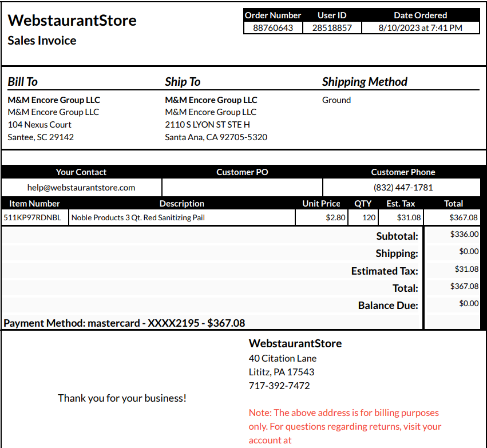The width and height of the screenshot is (487, 448).
Task: Click the User ID column header
Action: point(332,15)
